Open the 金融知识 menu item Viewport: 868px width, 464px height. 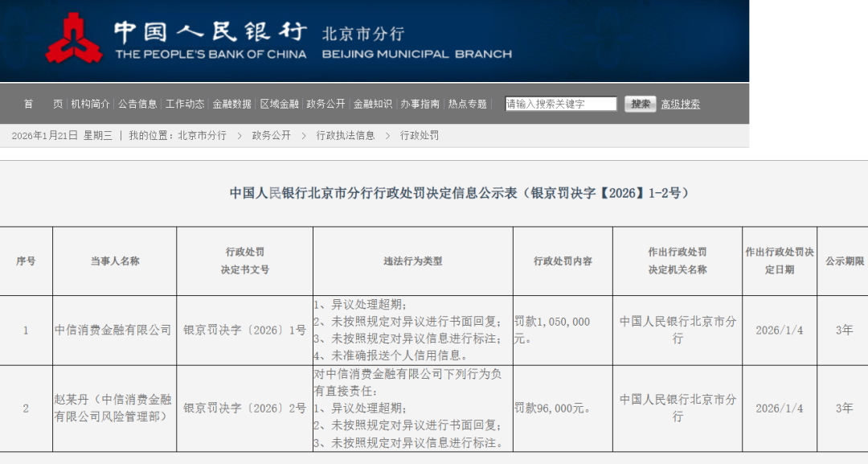point(373,104)
